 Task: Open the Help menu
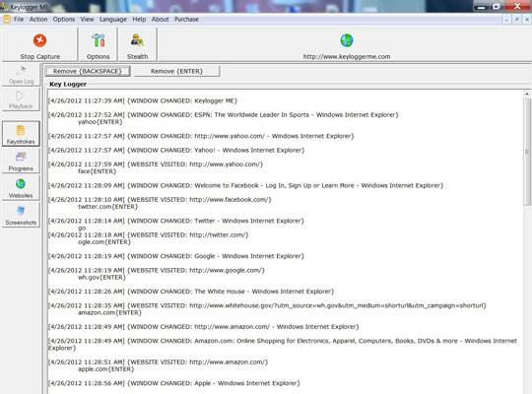point(139,20)
